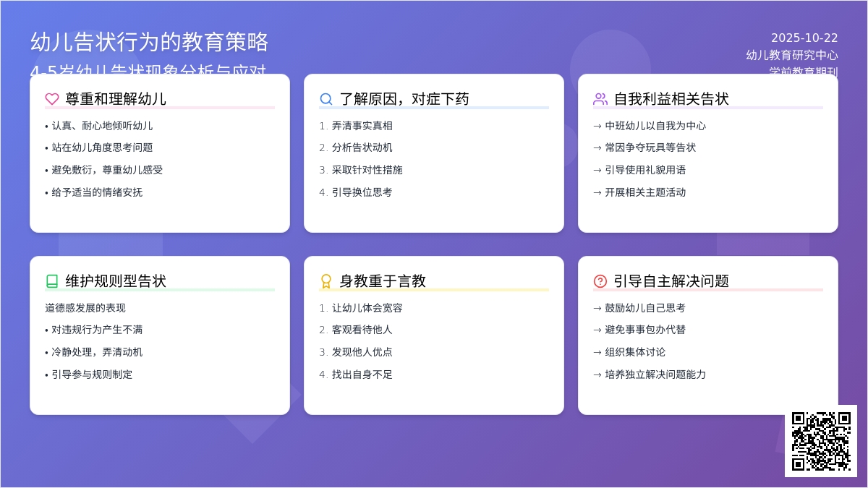Click the book icon beside 维护规则型告状
The height and width of the screenshot is (488, 868).
pos(49,281)
